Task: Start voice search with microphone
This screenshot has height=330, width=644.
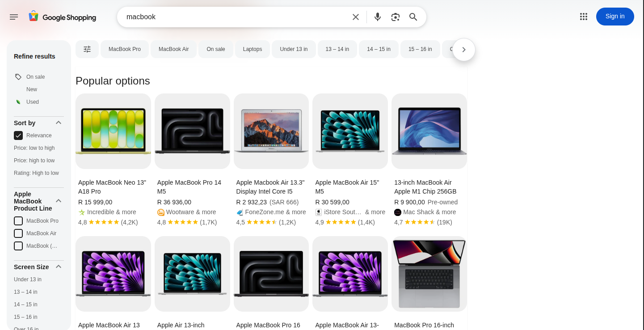Action: click(x=378, y=17)
